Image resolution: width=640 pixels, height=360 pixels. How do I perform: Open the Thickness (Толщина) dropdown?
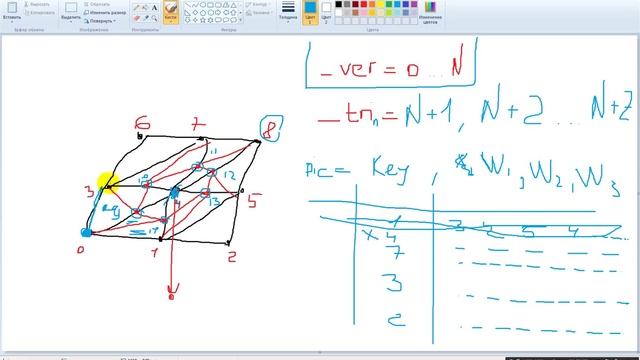[x=288, y=11]
